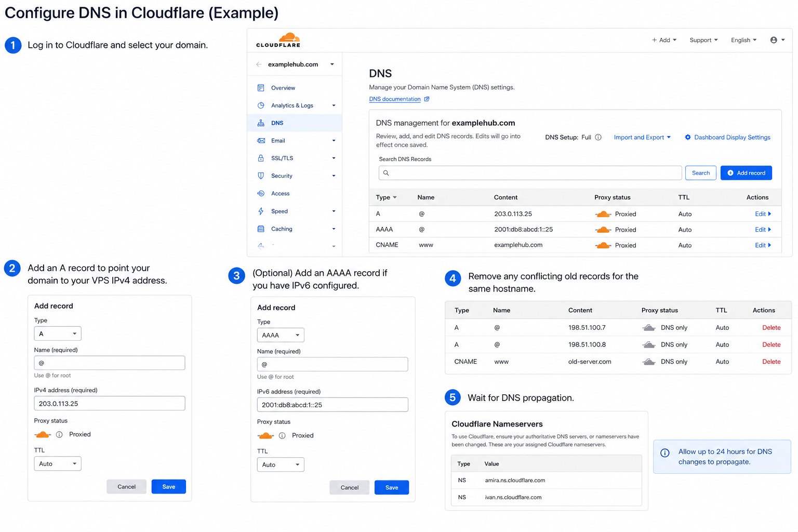Click proxy info icon in AAAA record form
Viewport: 798px width, 532px height.
point(282,435)
